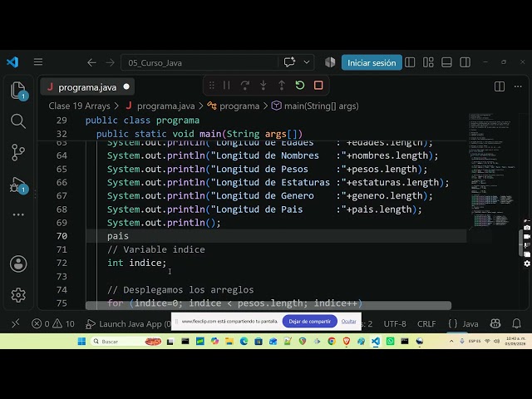Click line number 69 gutter
This screenshot has width=532, height=399.
click(x=62, y=223)
